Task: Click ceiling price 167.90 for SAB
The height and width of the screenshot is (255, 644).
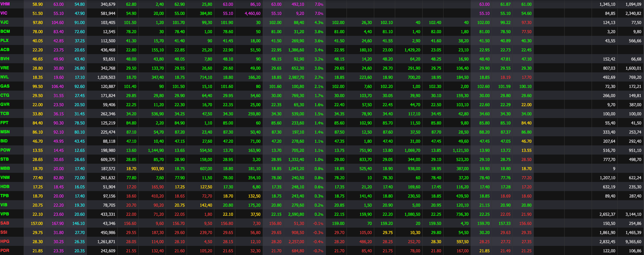Action: pyautogui.click(x=57, y=224)
